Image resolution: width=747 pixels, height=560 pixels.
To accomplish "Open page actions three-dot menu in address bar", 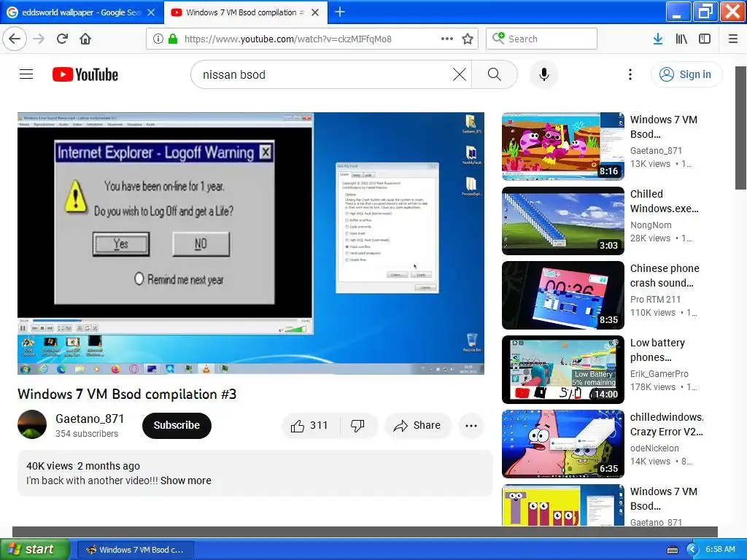I will tap(447, 39).
